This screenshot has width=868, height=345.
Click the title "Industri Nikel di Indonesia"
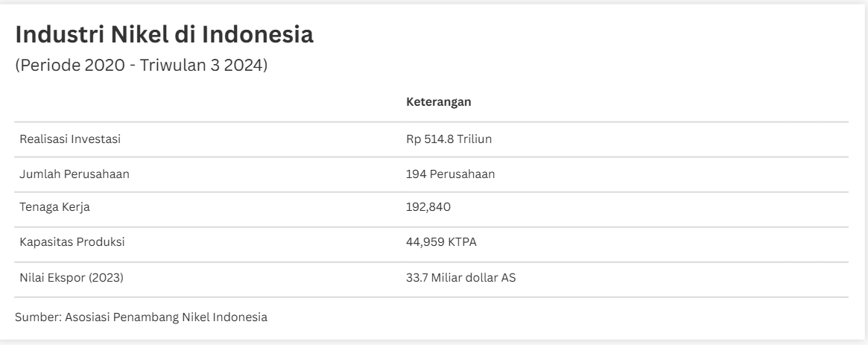(164, 35)
